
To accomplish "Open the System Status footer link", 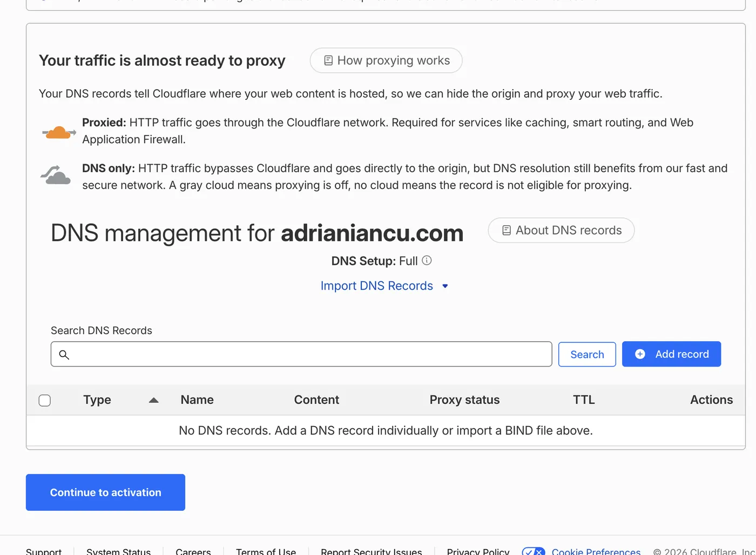I will coord(118,551).
